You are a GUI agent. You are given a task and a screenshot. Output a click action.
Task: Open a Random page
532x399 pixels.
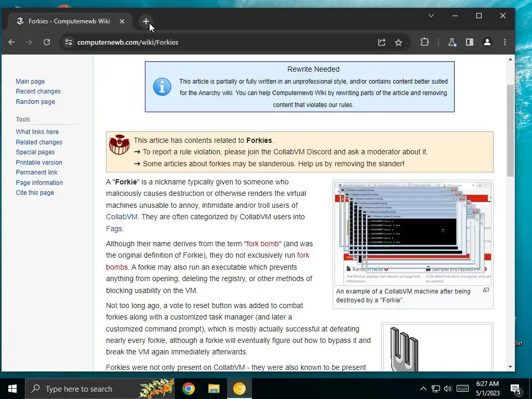(35, 101)
